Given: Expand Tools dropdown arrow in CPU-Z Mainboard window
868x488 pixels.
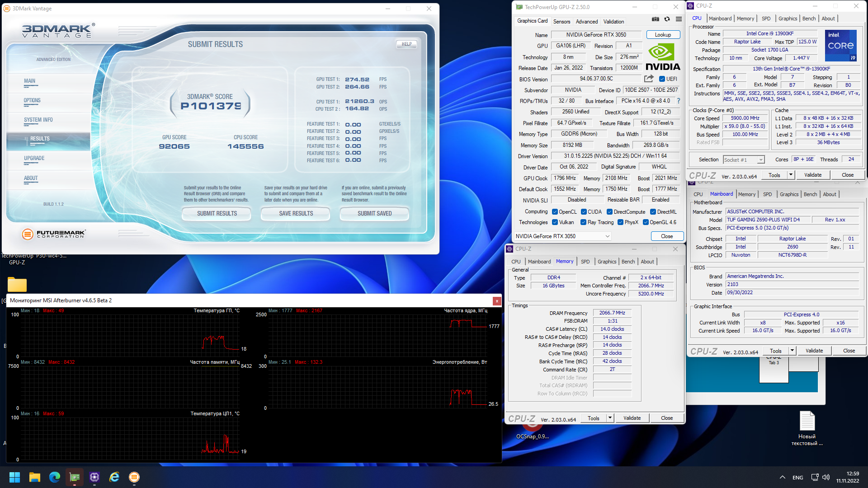Looking at the screenshot, I should click(x=792, y=351).
